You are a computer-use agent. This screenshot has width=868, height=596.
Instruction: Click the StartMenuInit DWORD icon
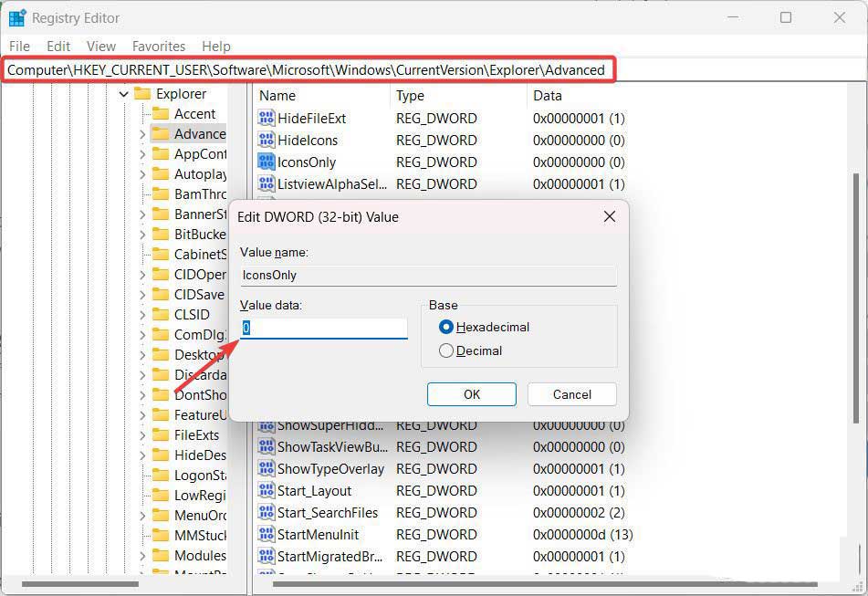(266, 534)
